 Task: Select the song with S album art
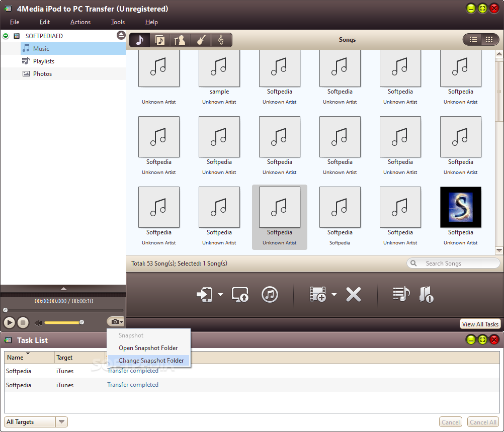pyautogui.click(x=461, y=216)
